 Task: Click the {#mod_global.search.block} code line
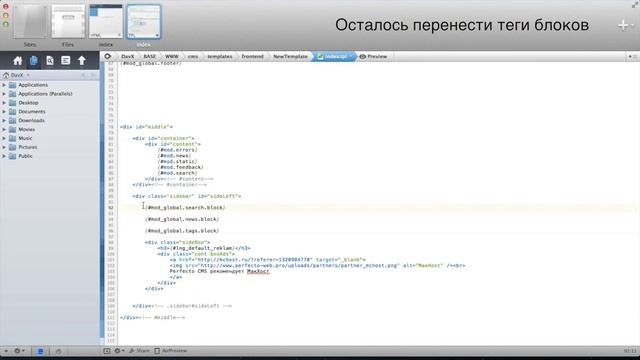pyautogui.click(x=186, y=208)
